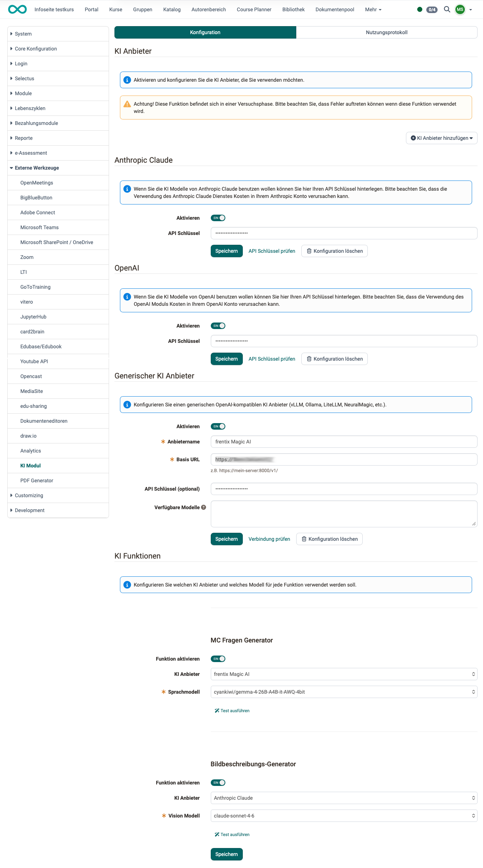The height and width of the screenshot is (868, 483).
Task: Open BigBlueButton settings
Action: pos(58,198)
